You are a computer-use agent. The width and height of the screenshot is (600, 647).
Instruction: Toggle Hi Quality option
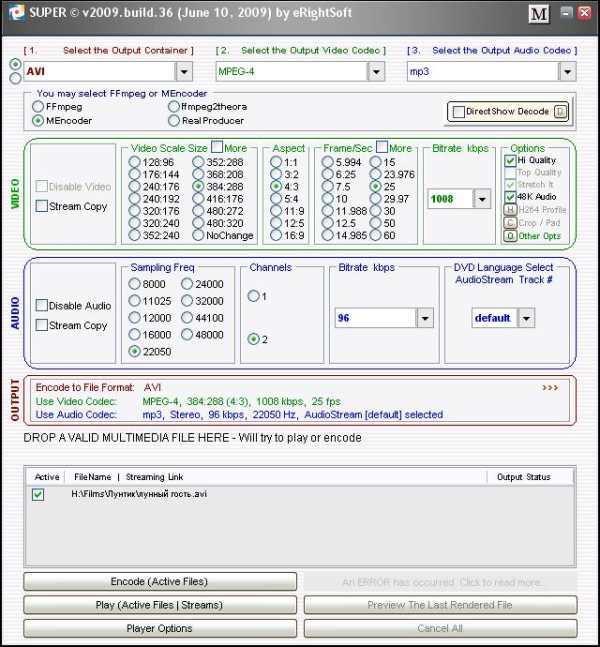pos(510,160)
